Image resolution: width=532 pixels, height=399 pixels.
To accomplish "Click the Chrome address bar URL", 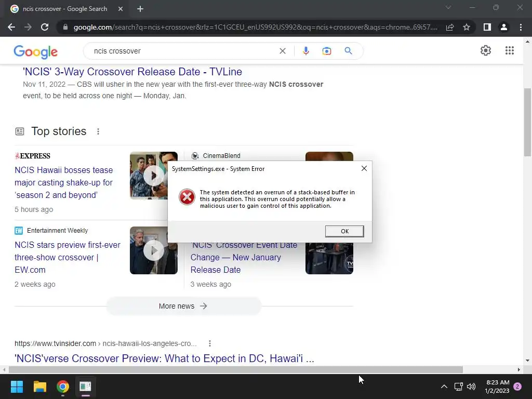I will [255, 27].
